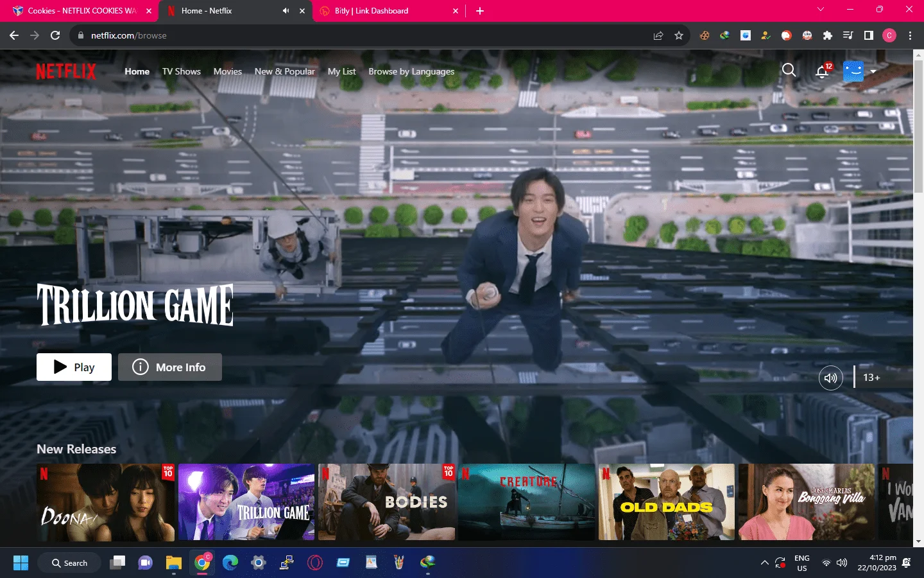The width and height of the screenshot is (924, 578).
Task: Share this page icon in address bar
Action: click(x=658, y=35)
